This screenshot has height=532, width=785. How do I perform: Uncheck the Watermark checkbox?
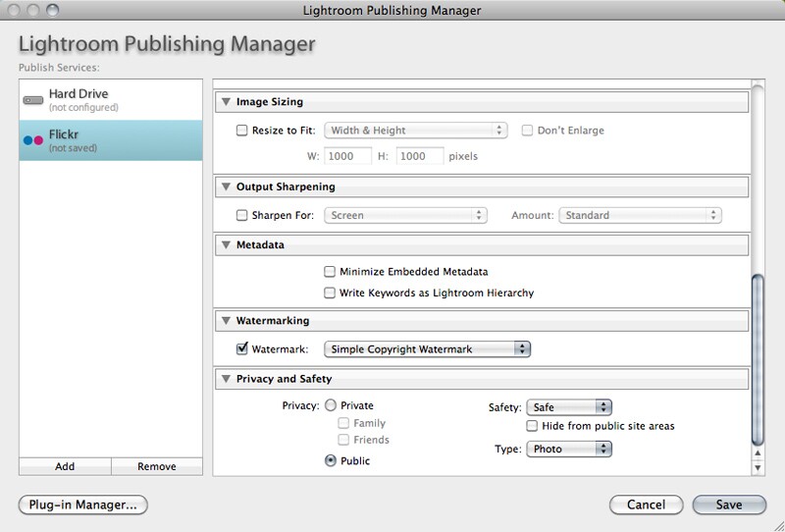point(241,348)
